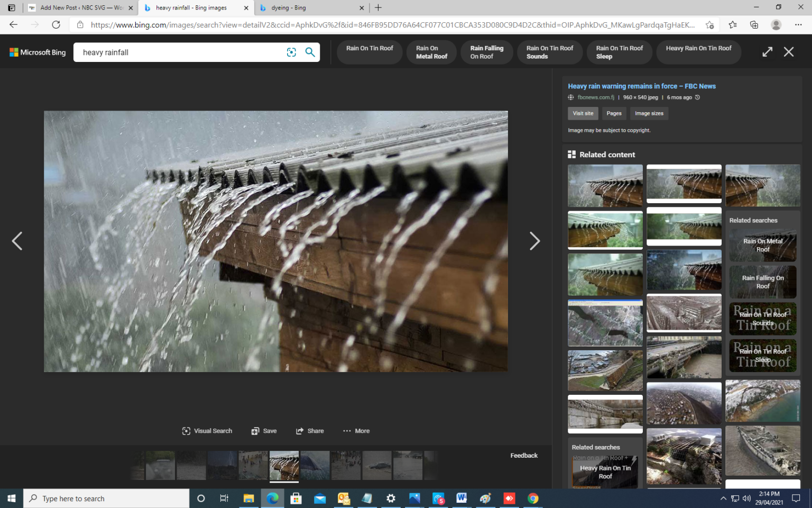This screenshot has width=812, height=508.
Task: Select the 'Rain On Metal Roof' suggestion chip
Action: pyautogui.click(x=431, y=52)
